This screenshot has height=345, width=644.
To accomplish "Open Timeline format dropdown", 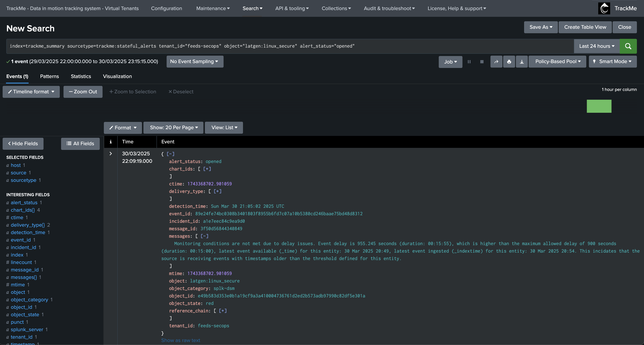I will [x=31, y=92].
